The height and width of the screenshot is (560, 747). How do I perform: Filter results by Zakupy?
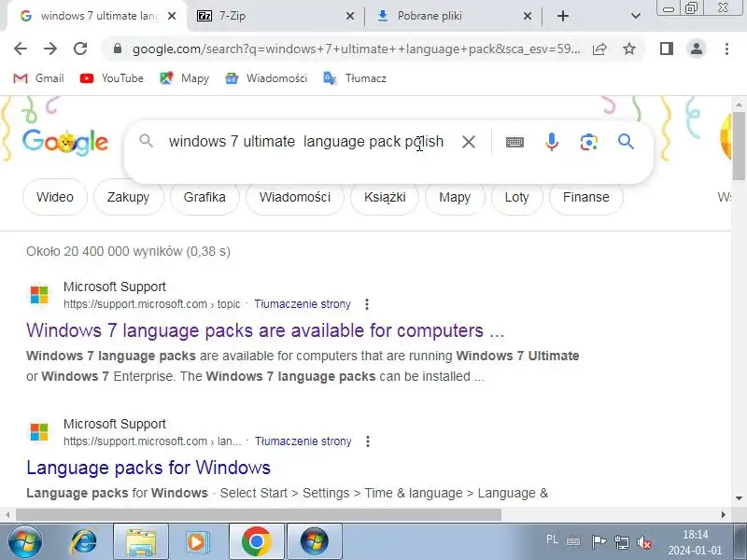128,197
